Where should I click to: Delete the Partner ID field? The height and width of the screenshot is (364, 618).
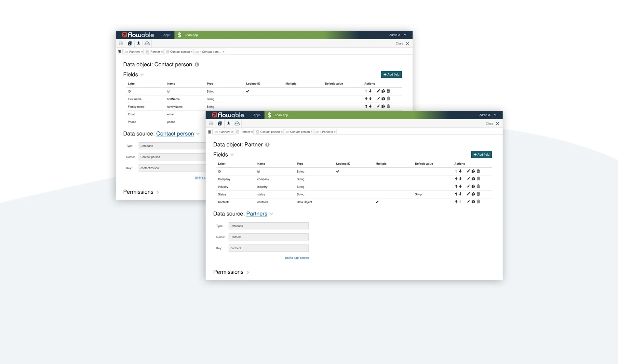[x=478, y=171]
